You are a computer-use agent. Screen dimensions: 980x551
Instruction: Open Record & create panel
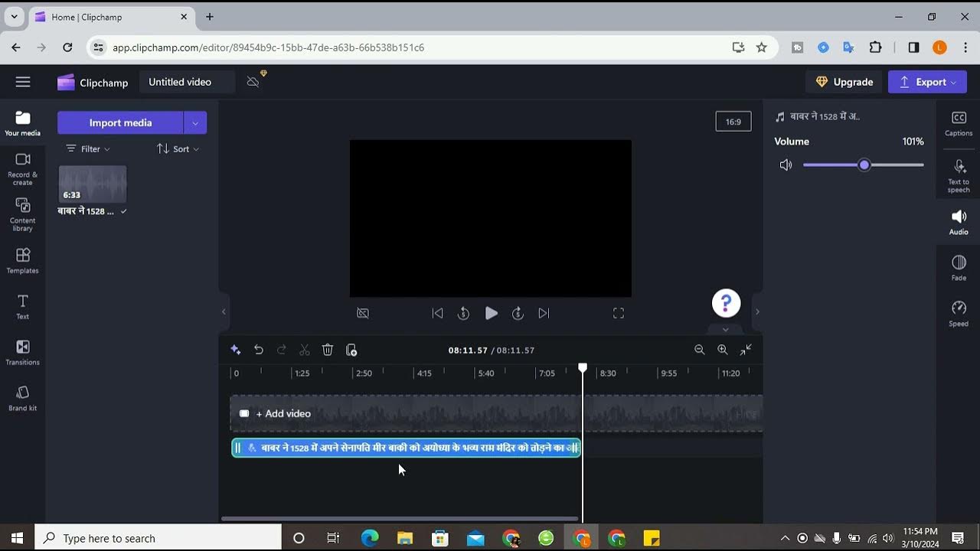click(23, 168)
